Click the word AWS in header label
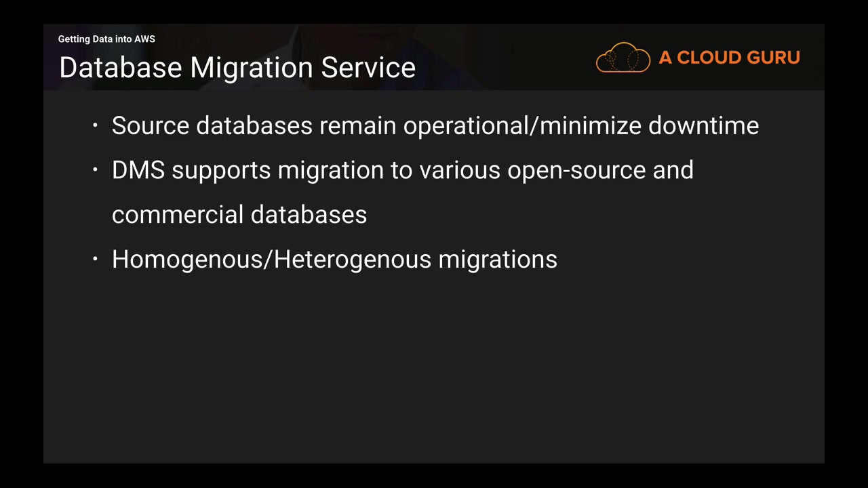This screenshot has width=868, height=488. [x=144, y=39]
